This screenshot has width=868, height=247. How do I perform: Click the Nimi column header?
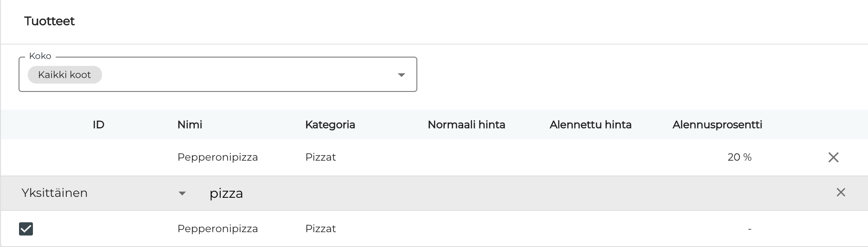coord(190,125)
